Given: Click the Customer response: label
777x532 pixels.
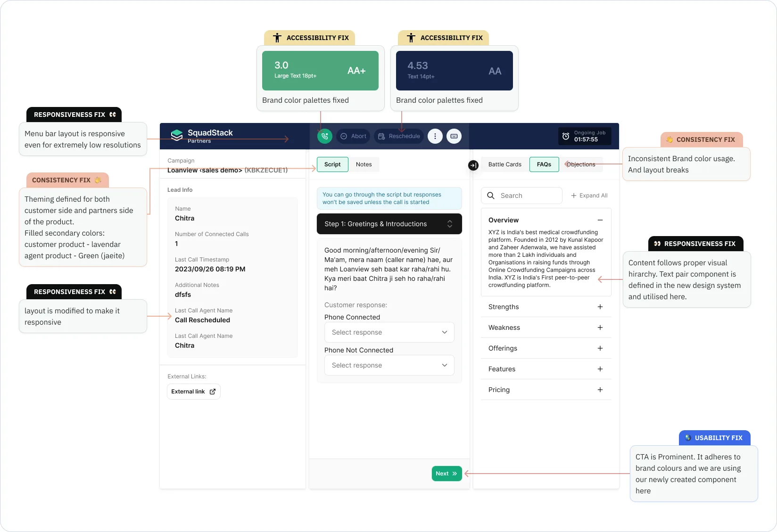Looking at the screenshot, I should (355, 305).
